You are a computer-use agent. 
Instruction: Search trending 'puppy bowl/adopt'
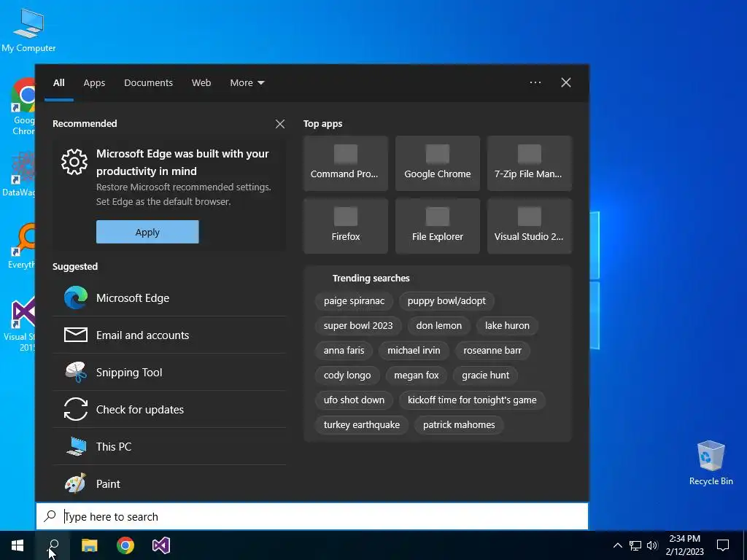click(446, 301)
